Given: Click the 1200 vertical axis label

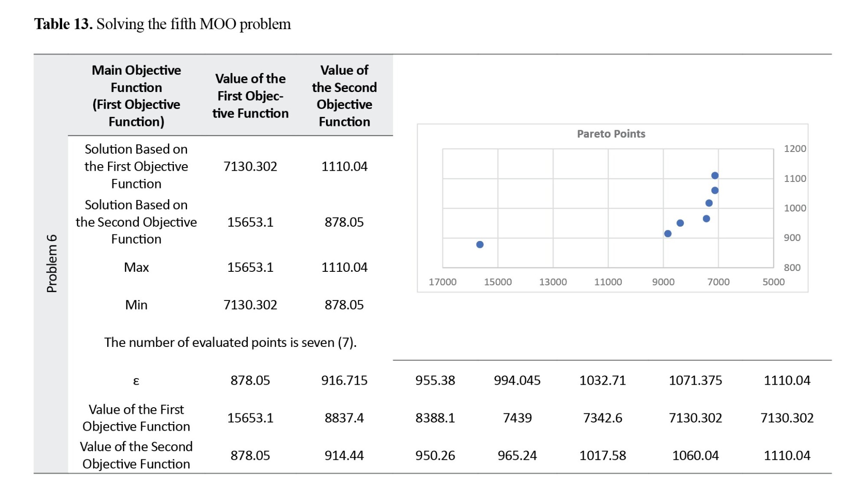Looking at the screenshot, I should [795, 148].
